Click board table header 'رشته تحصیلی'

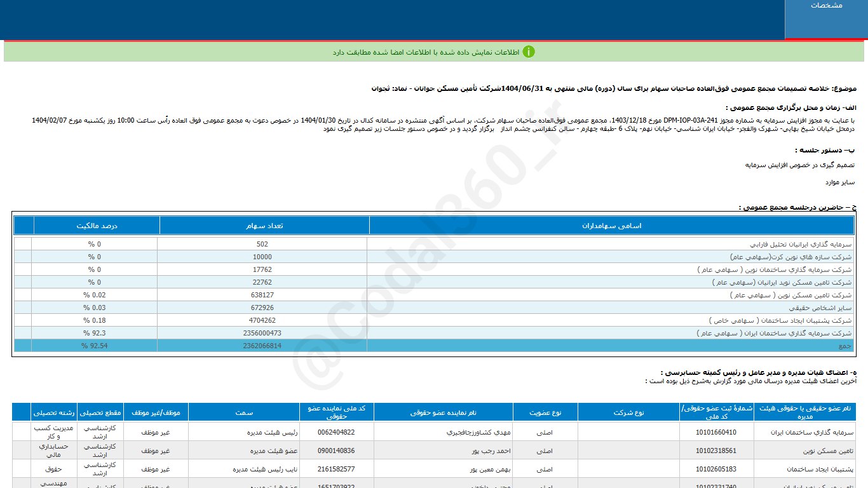[53, 412]
